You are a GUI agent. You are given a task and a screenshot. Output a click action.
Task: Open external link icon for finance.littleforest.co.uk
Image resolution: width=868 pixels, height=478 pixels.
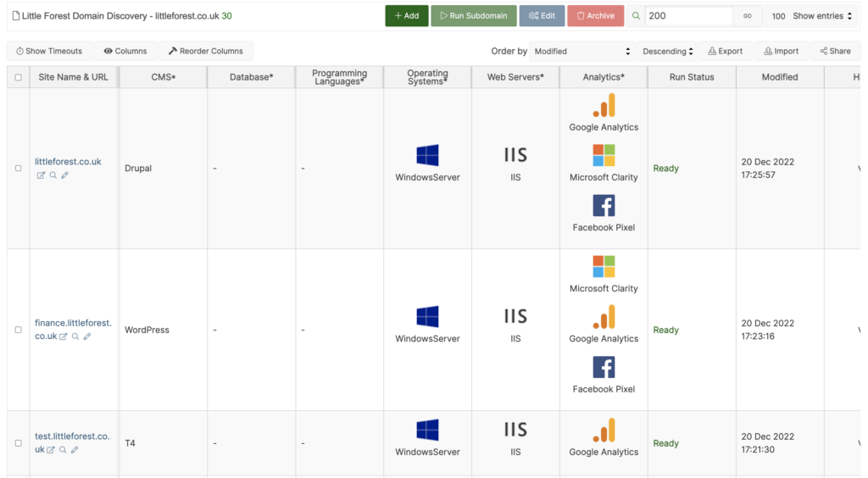pos(63,336)
